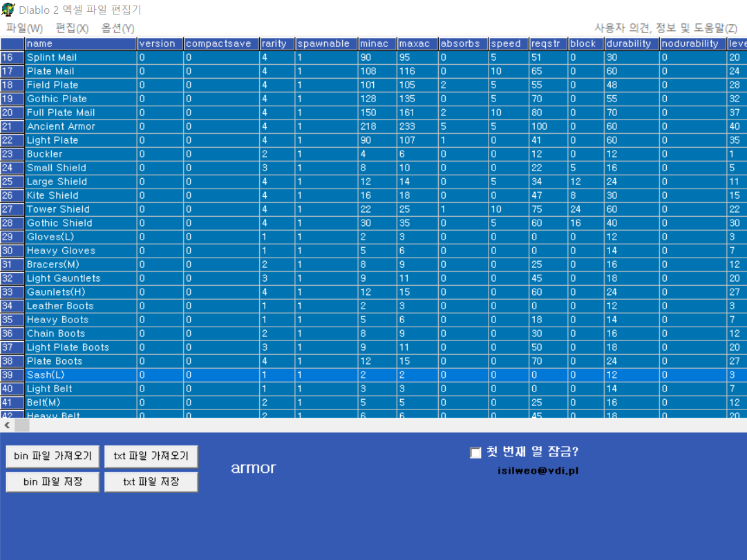
Task: Click the bin 파일 저장 button
Action: pyautogui.click(x=53, y=482)
